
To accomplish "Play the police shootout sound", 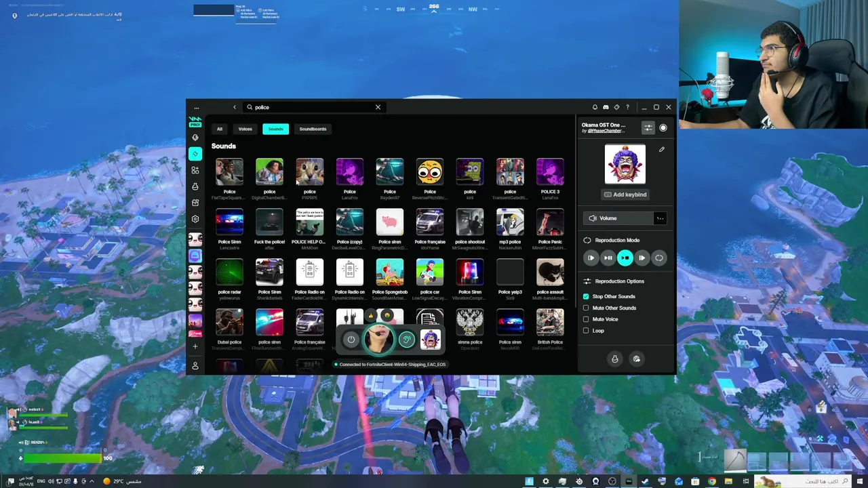I will click(x=470, y=222).
